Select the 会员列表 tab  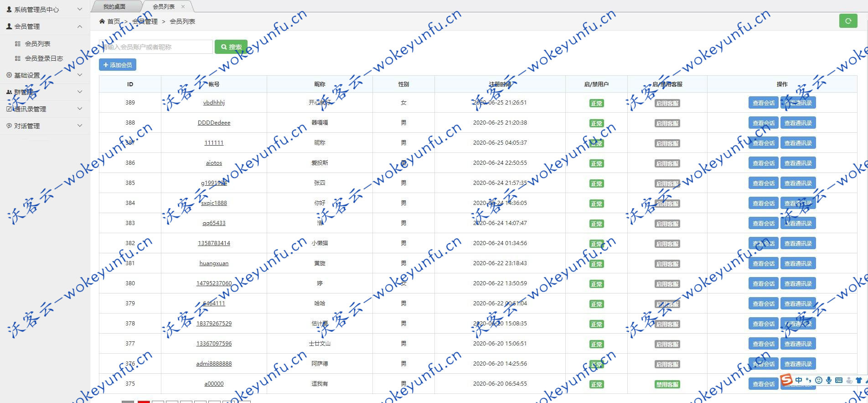[x=164, y=6]
